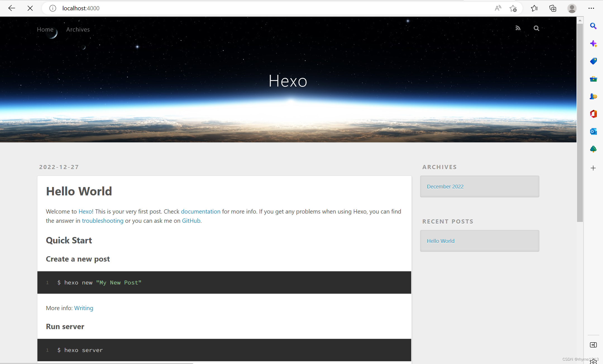Go to the Archives navigation item
The height and width of the screenshot is (364, 603).
pyautogui.click(x=78, y=29)
